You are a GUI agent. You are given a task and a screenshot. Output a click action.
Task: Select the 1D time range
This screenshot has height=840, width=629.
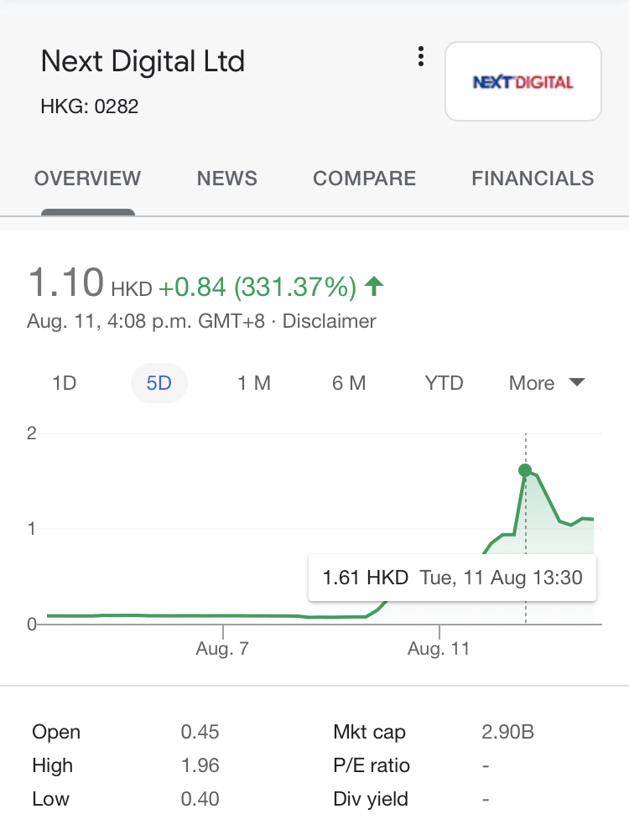(x=65, y=383)
